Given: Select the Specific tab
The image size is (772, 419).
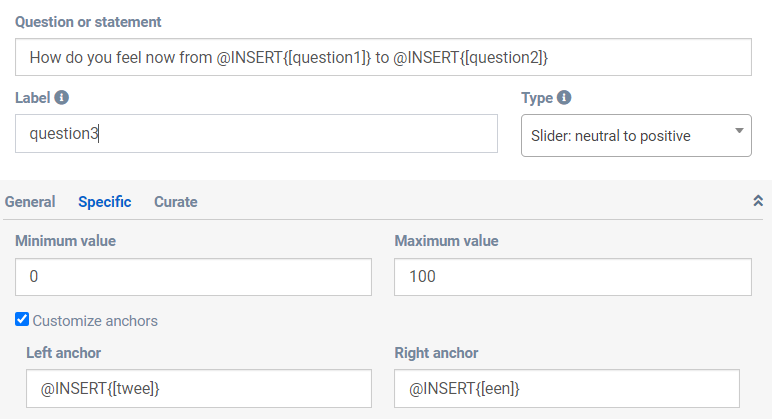Looking at the screenshot, I should point(105,202).
